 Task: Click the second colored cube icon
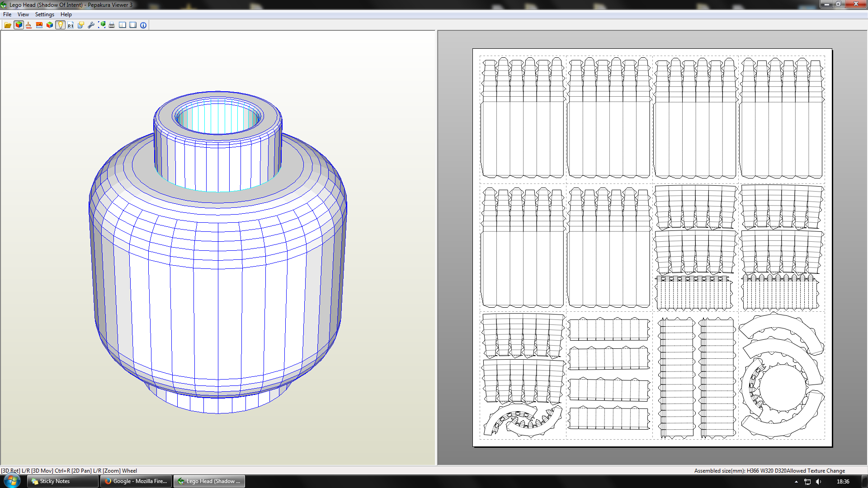(x=50, y=25)
